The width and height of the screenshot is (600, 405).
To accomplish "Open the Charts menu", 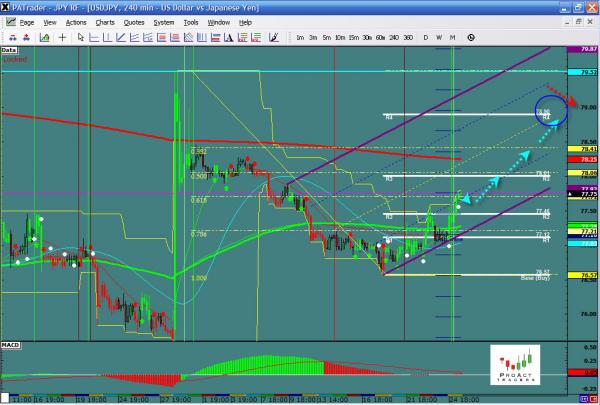I will tap(103, 21).
